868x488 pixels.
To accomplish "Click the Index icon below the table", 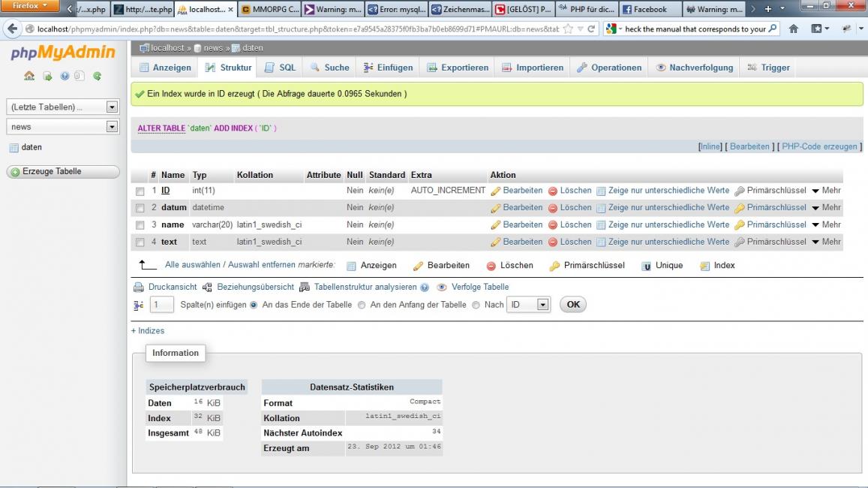I will tap(704, 266).
